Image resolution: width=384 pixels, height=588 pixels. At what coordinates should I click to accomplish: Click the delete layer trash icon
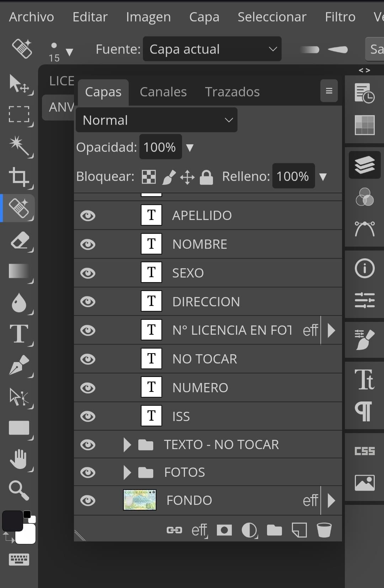click(x=324, y=530)
